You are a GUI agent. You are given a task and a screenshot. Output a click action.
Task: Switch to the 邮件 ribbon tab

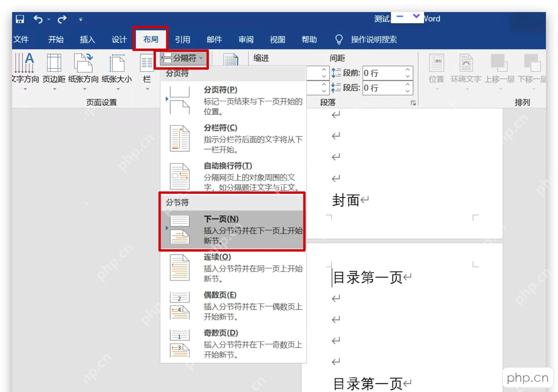[214, 39]
